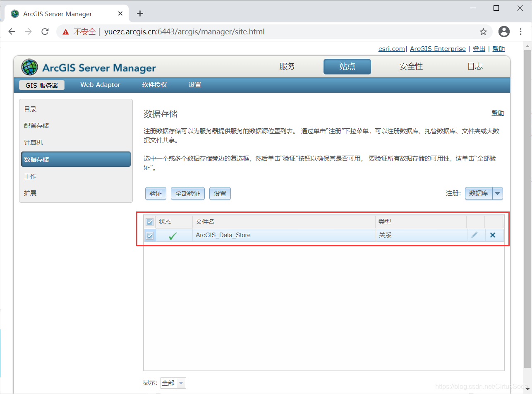The width and height of the screenshot is (532, 394).
Task: Follow the esri.com link
Action: [391, 49]
